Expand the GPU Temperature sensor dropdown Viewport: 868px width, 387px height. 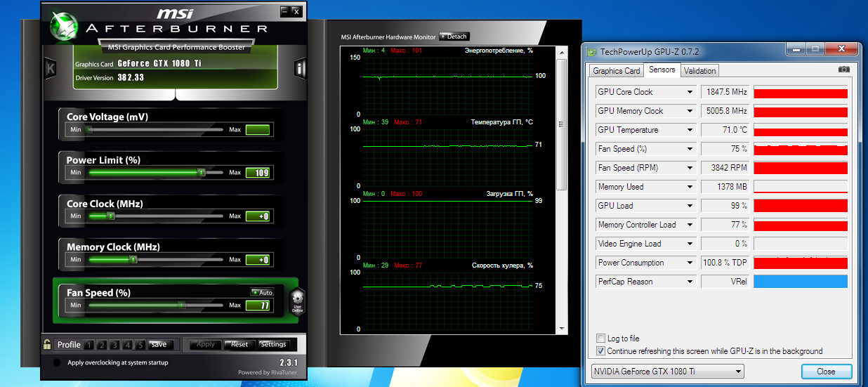pos(690,130)
